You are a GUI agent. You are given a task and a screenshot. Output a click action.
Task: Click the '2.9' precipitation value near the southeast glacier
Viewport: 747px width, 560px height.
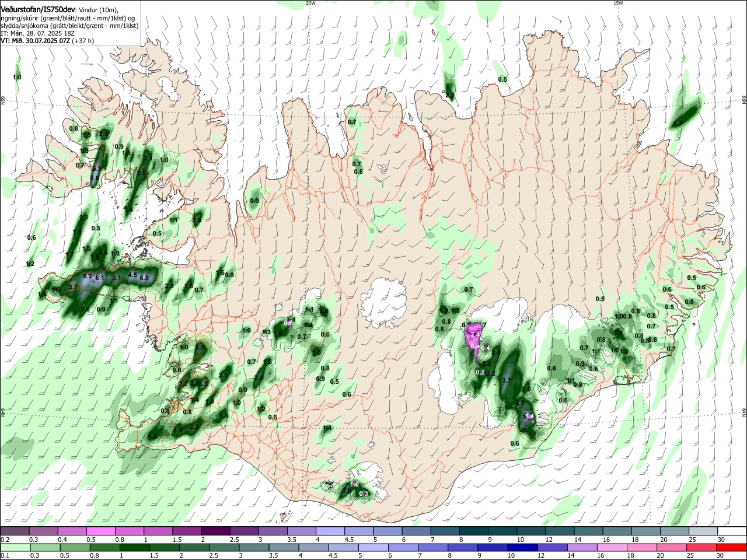[x=521, y=403]
